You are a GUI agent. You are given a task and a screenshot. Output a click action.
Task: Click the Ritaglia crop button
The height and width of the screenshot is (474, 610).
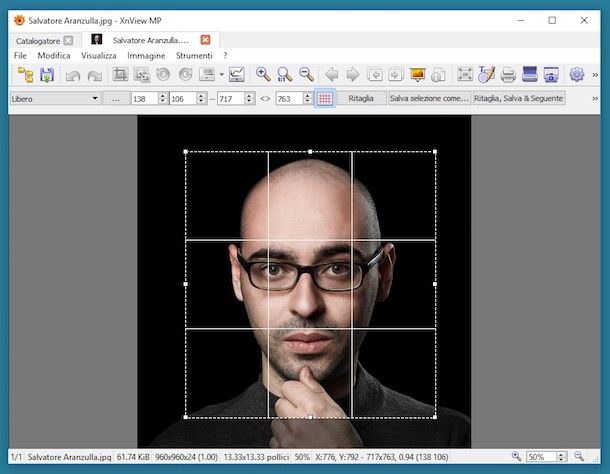361,98
